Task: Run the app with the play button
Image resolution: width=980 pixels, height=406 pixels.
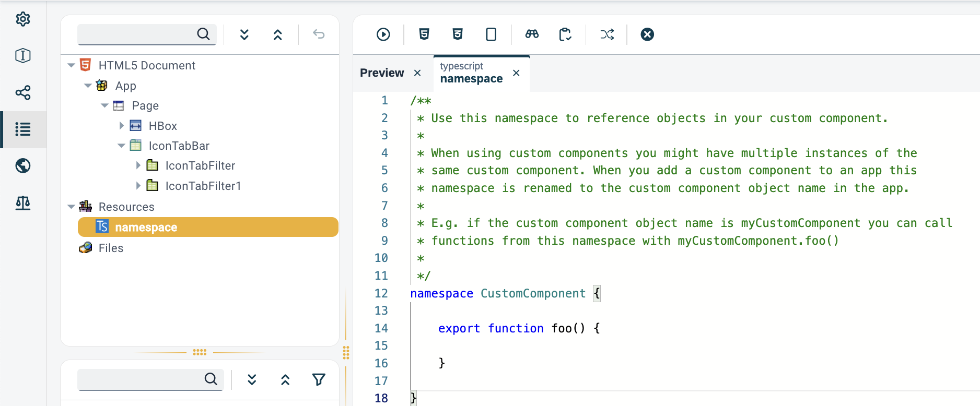Action: 383,34
